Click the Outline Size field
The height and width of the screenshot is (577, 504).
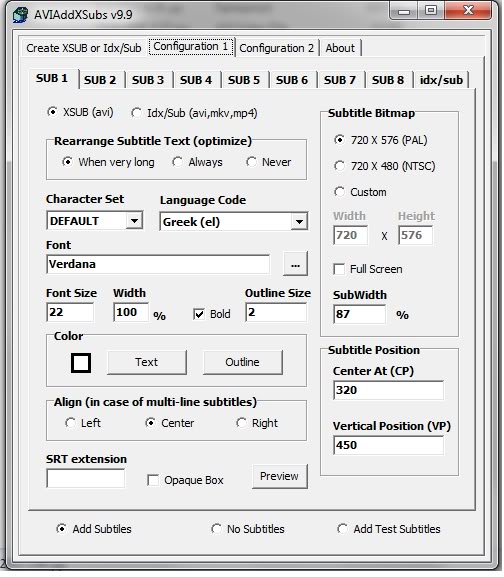276,312
